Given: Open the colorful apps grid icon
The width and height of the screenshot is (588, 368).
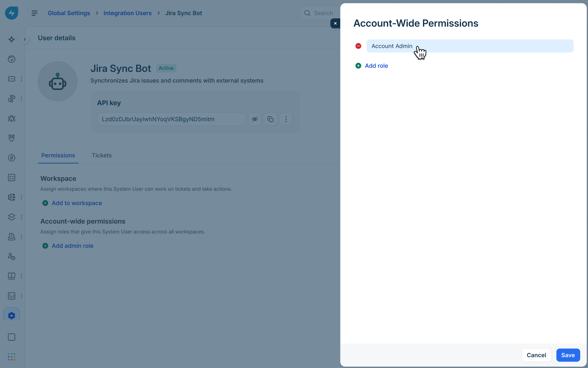Looking at the screenshot, I should [x=11, y=357].
